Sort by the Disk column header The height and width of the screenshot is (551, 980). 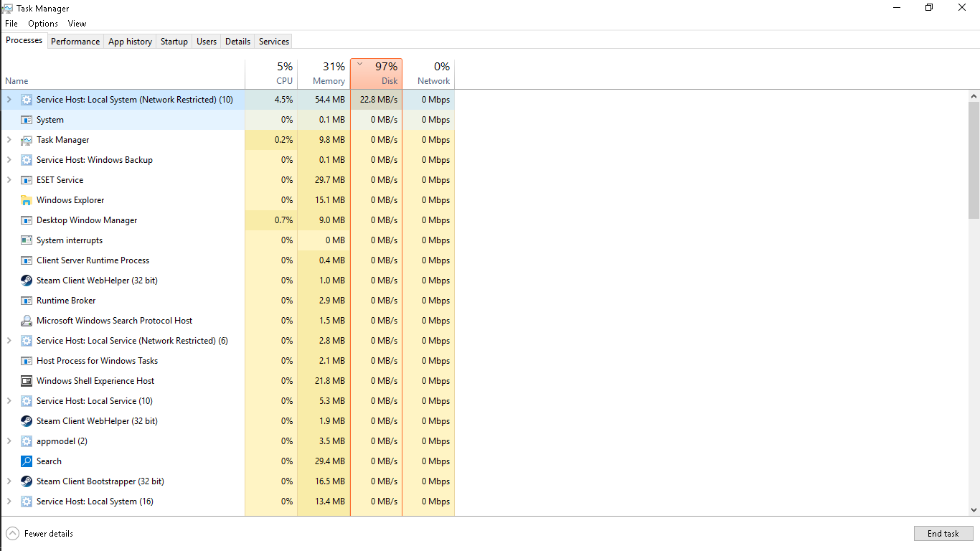click(377, 74)
